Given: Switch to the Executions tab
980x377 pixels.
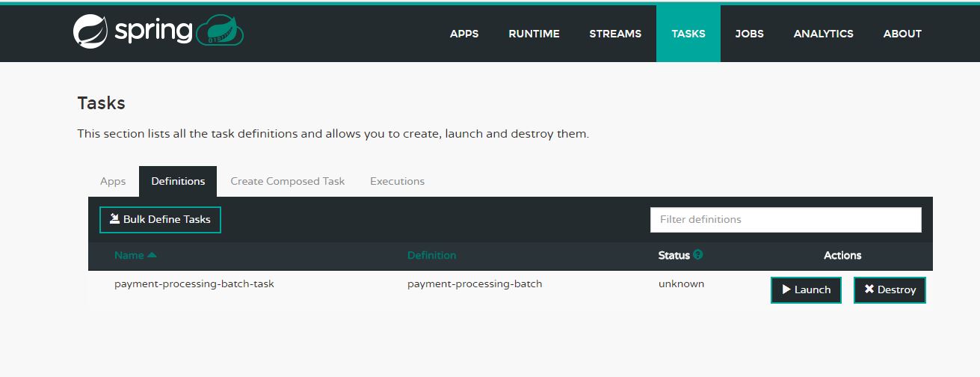Looking at the screenshot, I should (x=397, y=181).
